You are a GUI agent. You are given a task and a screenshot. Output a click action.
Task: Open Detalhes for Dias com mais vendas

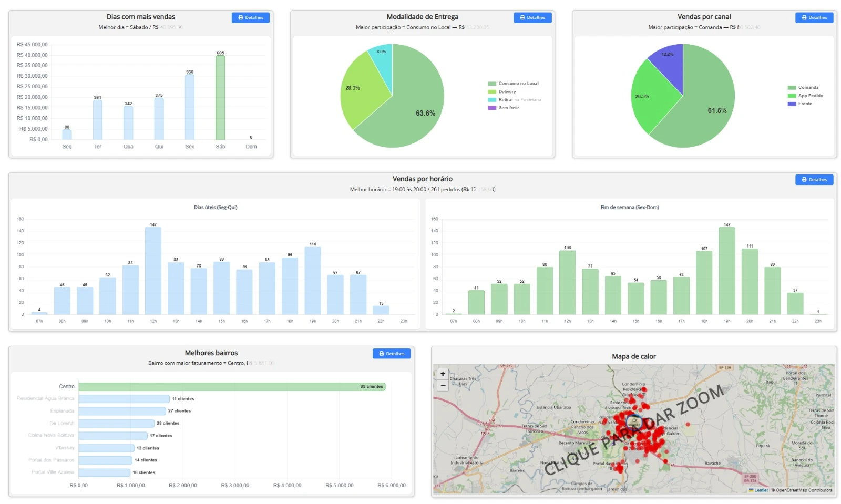coord(250,17)
